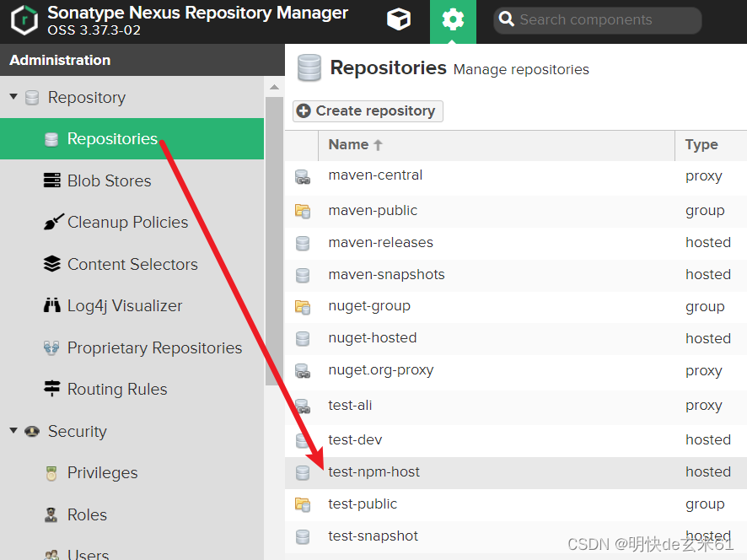Click in the Search components field
This screenshot has height=560, width=747.
pyautogui.click(x=598, y=20)
